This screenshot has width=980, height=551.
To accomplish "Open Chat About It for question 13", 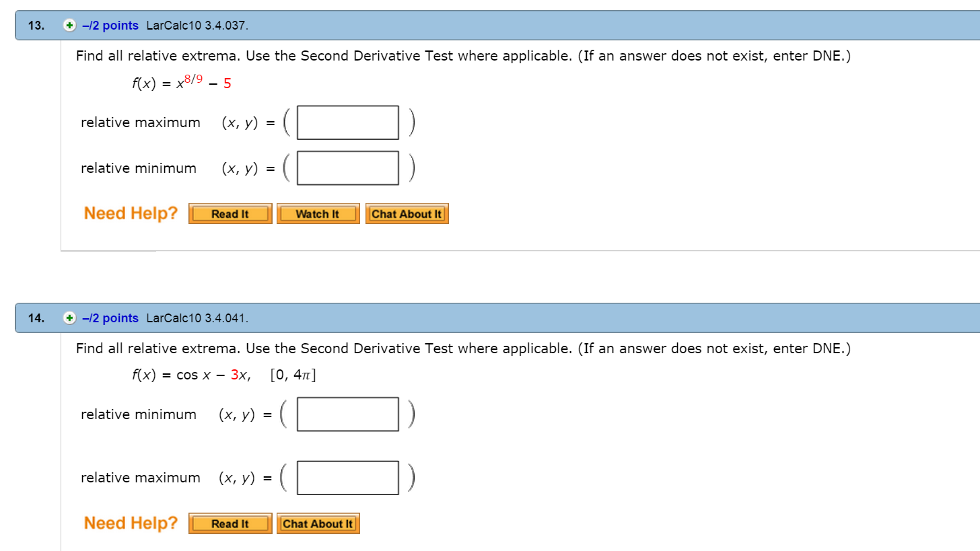I will click(407, 213).
